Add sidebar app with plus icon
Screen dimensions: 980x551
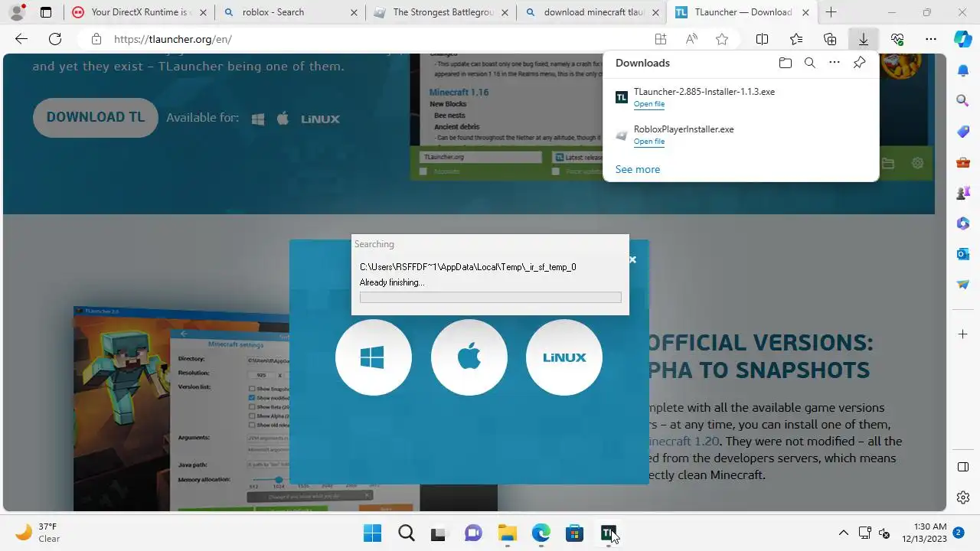963,334
